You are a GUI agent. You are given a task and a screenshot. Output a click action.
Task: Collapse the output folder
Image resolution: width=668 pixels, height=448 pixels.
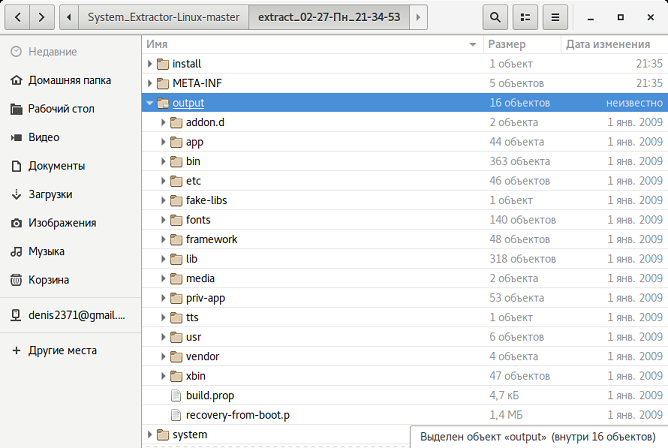(x=150, y=103)
